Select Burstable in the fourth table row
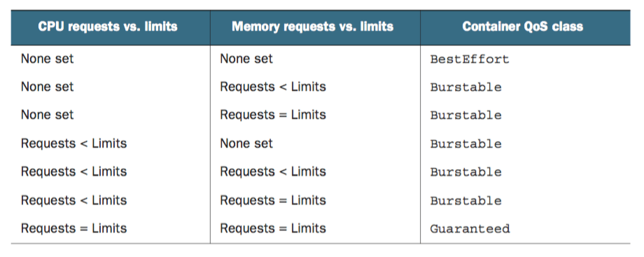 point(465,144)
